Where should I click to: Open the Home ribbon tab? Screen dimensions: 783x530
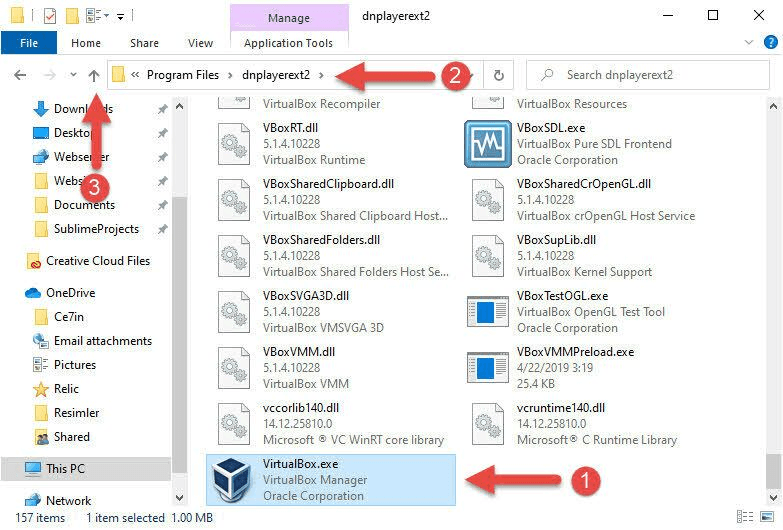[x=86, y=43]
